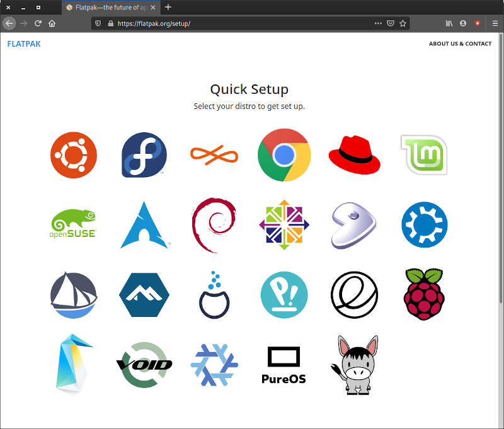
Task: Select the Fedora distro logo
Action: (x=144, y=154)
